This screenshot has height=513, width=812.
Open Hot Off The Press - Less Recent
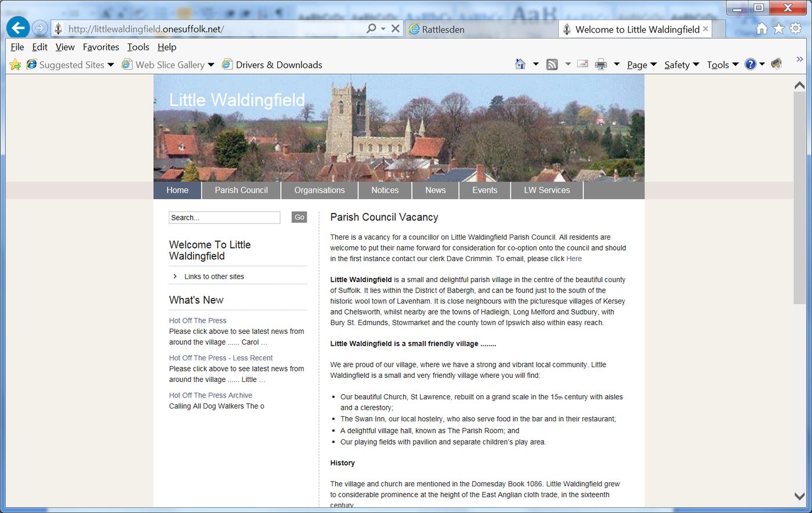click(221, 358)
